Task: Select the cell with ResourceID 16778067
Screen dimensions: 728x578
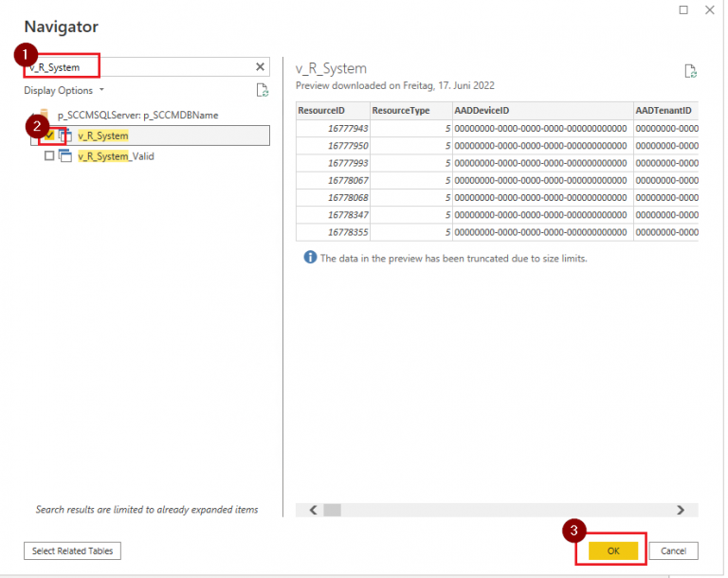Action: pos(334,180)
